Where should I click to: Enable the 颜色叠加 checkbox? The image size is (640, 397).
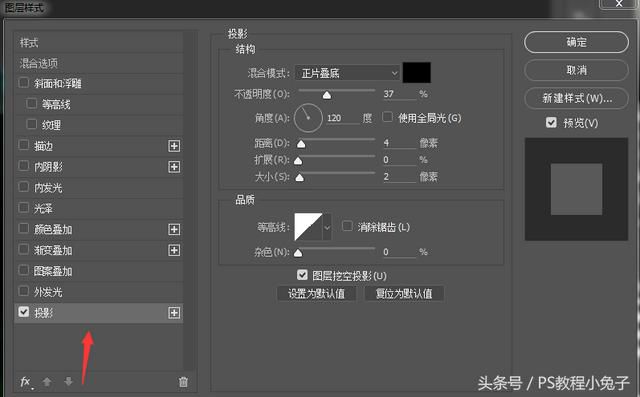click(24, 228)
